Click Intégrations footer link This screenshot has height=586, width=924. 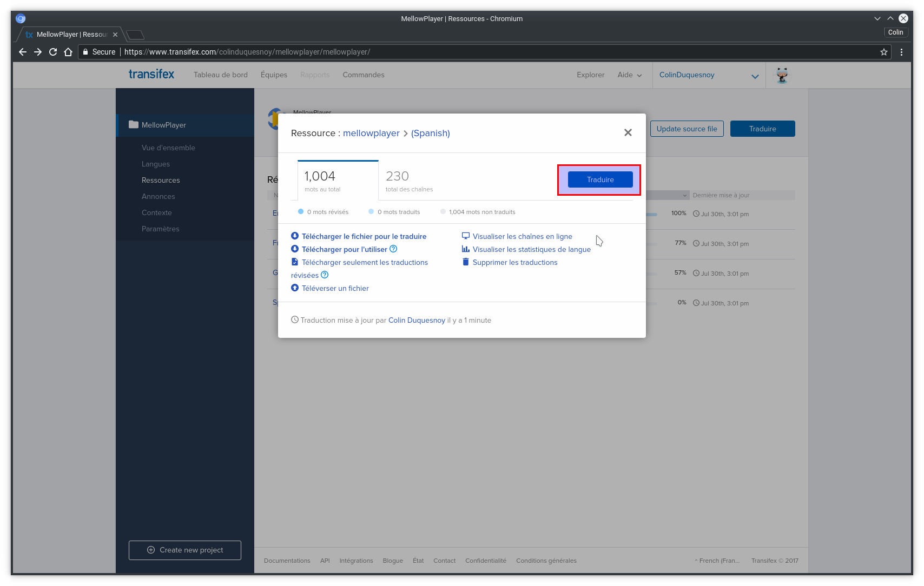click(357, 561)
